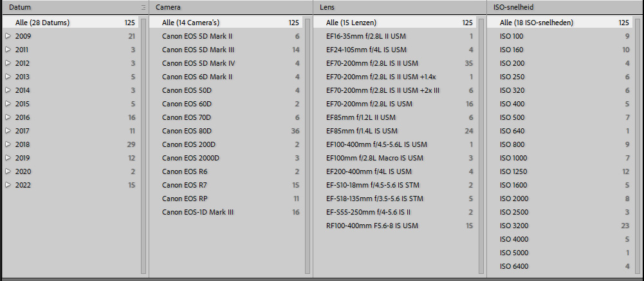The image size is (644, 281).
Task: Pick ISO 100 in the ISO list
Action: click(x=511, y=36)
